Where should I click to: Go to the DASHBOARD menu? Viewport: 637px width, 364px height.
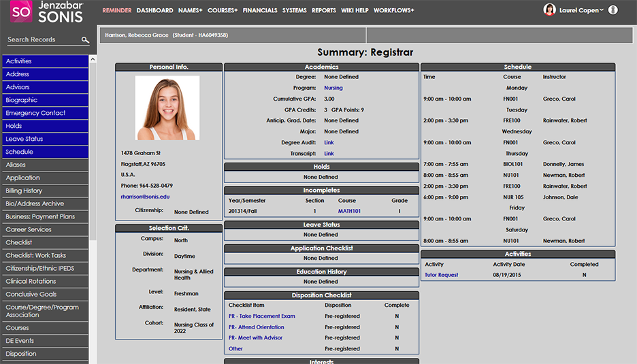pyautogui.click(x=154, y=11)
